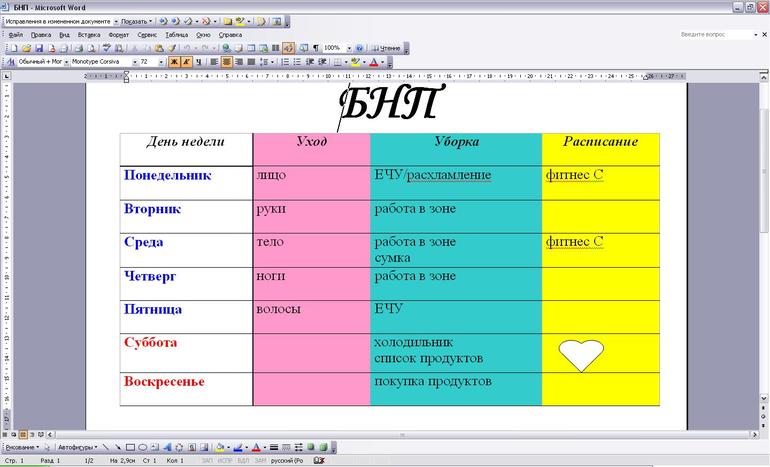This screenshot has height=467, width=770.
Task: Open the font size dropdown showing 72
Action: coord(159,62)
